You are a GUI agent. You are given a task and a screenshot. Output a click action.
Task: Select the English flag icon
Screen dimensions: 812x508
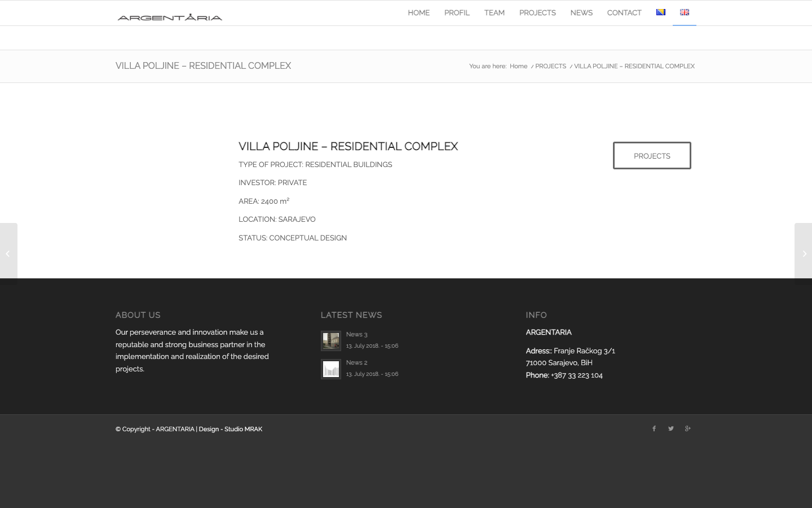685,12
